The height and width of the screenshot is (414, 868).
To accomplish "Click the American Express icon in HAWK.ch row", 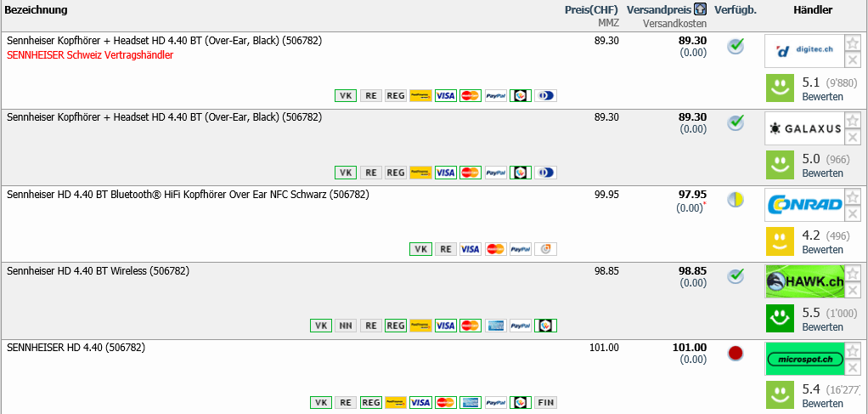I will pos(495,326).
